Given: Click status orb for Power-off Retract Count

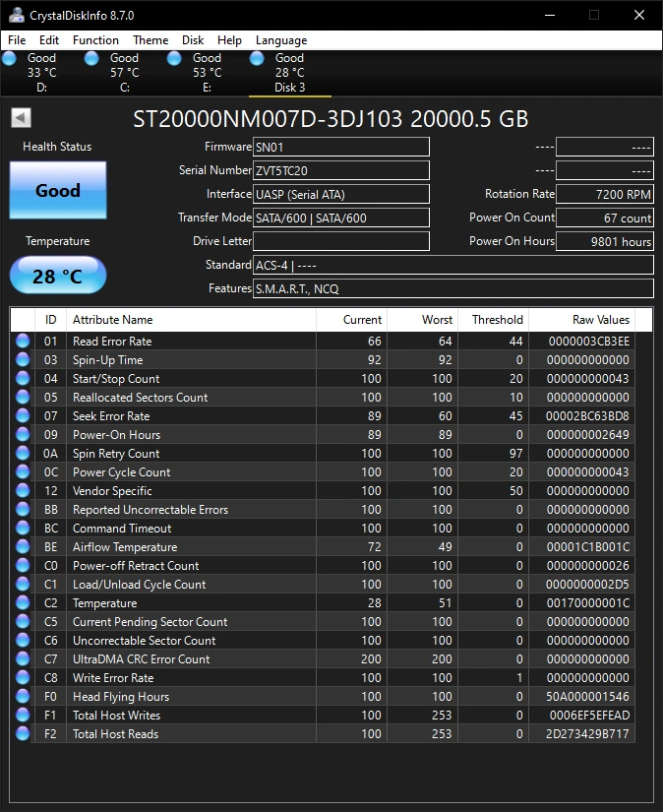Looking at the screenshot, I should 23,565.
